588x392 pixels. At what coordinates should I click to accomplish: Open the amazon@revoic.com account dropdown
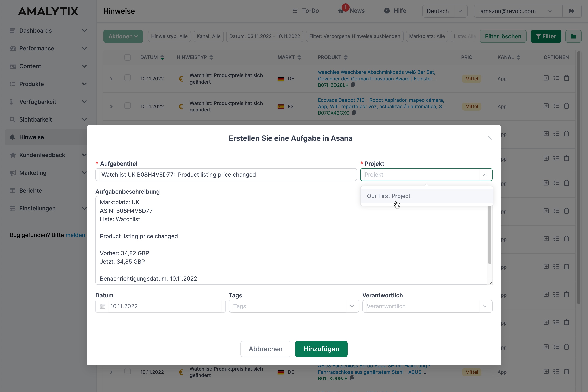(518, 11)
